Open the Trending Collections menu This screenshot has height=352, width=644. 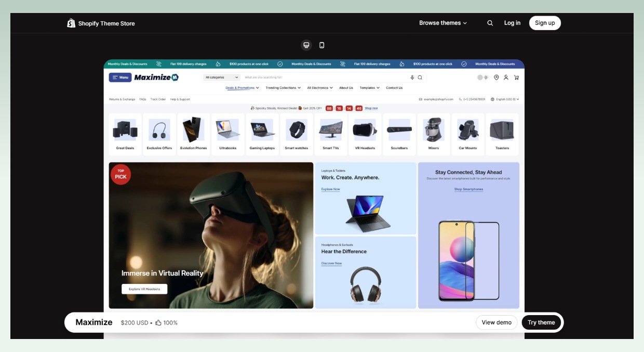pyautogui.click(x=283, y=88)
